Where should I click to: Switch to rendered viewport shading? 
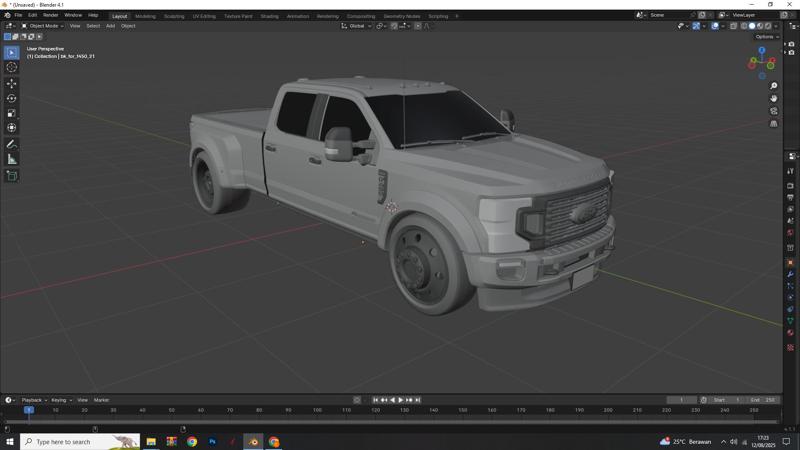[768, 26]
